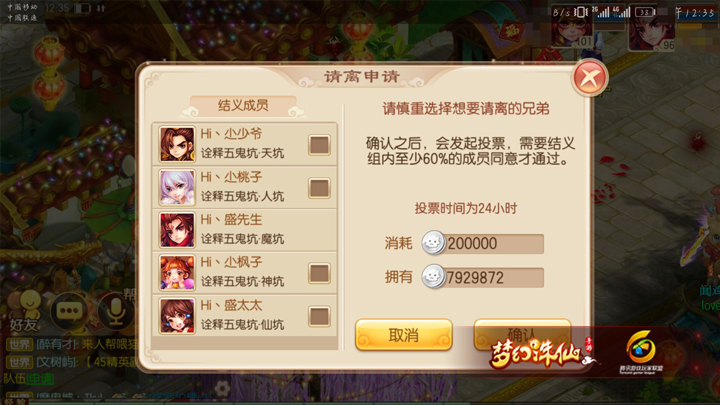Select the checkbox for Hi、尐枫子
This screenshot has height=405, width=720.
[319, 273]
